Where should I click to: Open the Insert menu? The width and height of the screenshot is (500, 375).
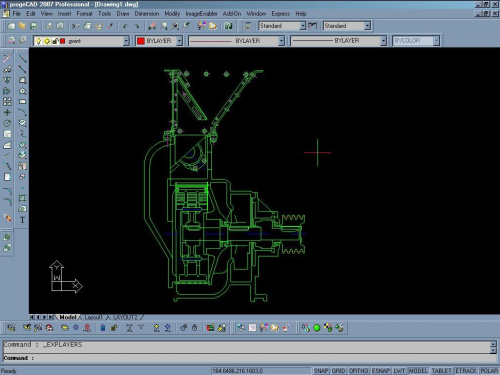(x=64, y=14)
